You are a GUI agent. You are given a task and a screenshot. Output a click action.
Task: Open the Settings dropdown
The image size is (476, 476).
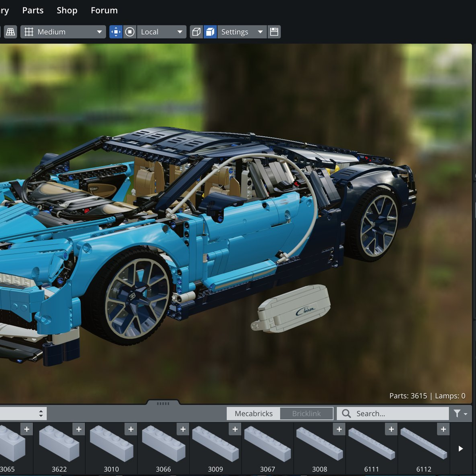tap(241, 32)
